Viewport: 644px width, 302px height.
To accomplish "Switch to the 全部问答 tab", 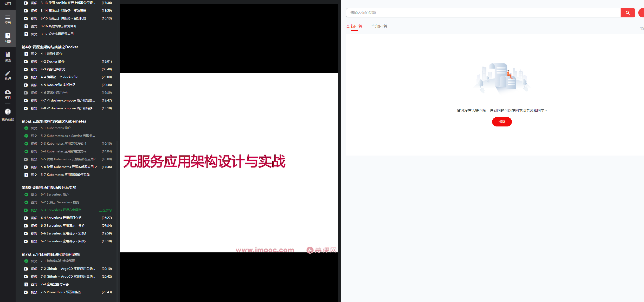I will 379,26.
